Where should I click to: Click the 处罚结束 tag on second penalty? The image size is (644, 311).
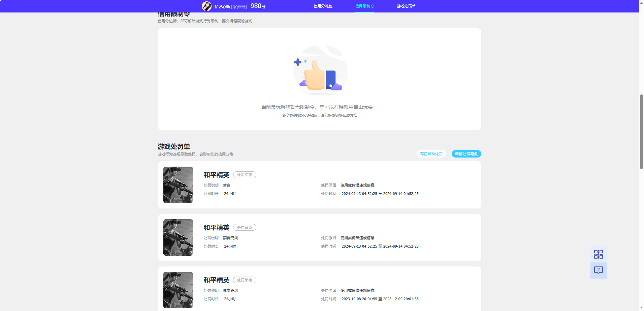(245, 227)
